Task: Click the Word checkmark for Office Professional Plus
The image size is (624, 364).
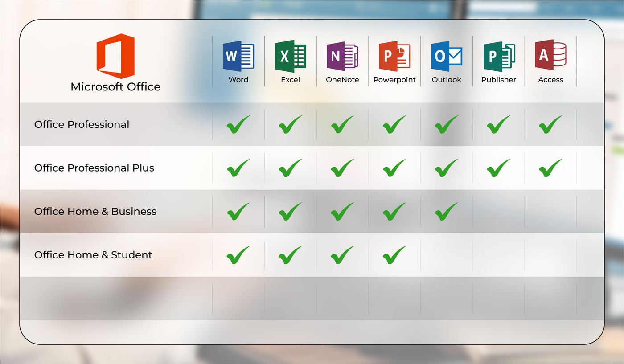Action: [x=238, y=168]
